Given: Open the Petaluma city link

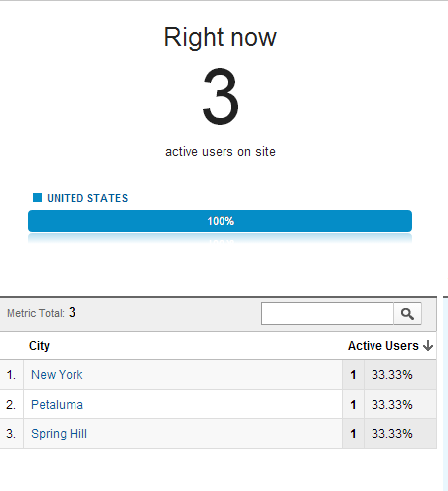Looking at the screenshot, I should [57, 405].
